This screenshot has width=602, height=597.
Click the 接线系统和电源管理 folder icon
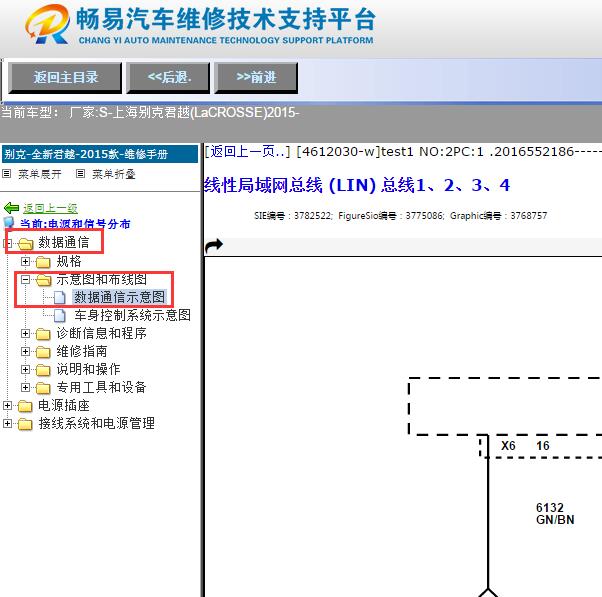coord(25,424)
